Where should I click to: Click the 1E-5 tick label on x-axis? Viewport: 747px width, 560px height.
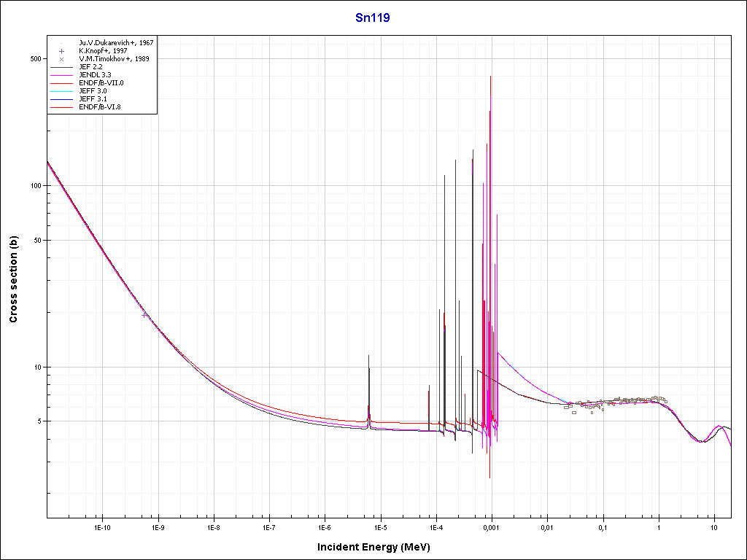(380, 526)
